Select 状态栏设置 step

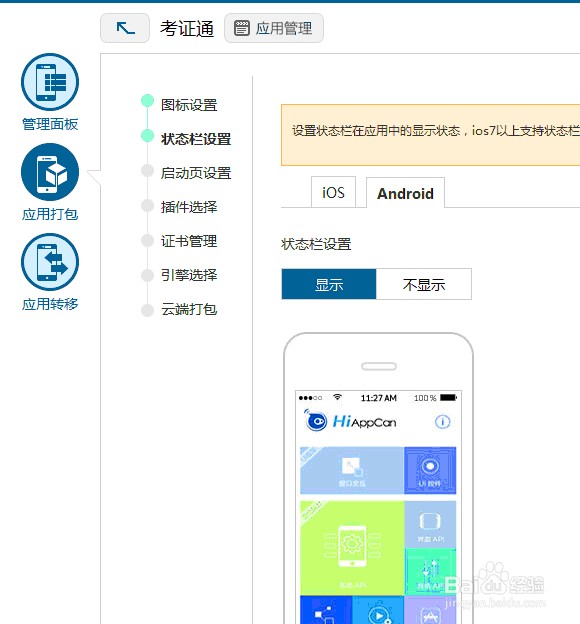(x=196, y=139)
